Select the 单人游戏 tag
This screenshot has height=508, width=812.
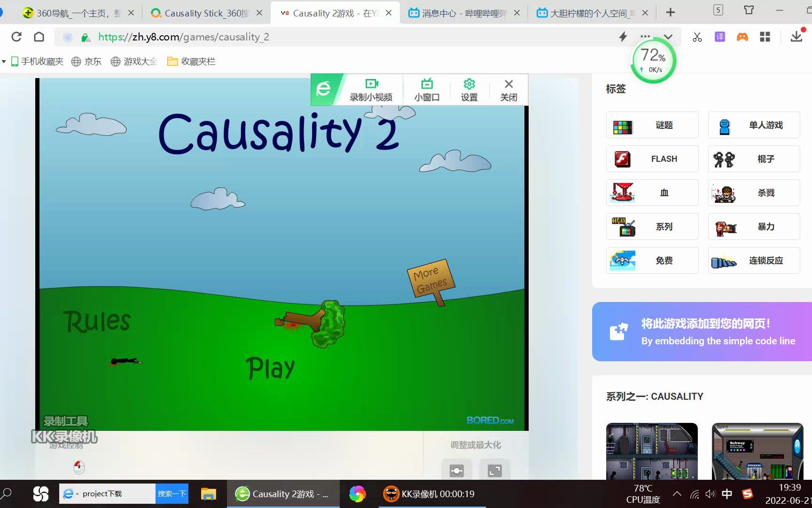click(754, 125)
